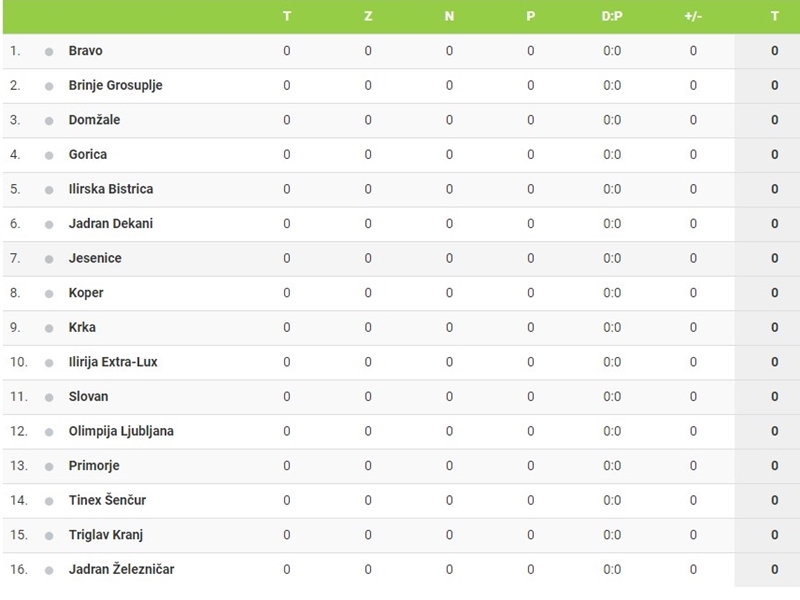Click the grey dot next to Domžale
The height and width of the screenshot is (600, 800).
point(49,121)
